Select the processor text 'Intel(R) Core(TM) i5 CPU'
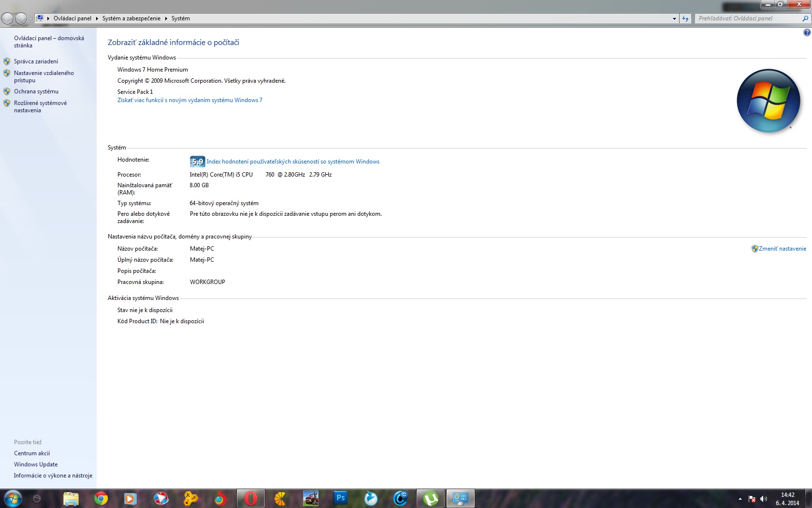 click(221, 175)
